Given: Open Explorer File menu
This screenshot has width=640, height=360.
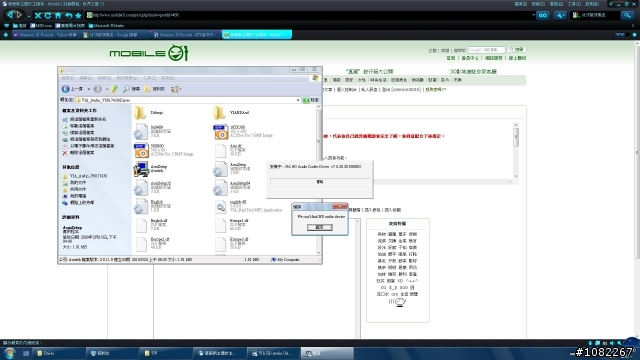Looking at the screenshot, I should tap(67, 78).
